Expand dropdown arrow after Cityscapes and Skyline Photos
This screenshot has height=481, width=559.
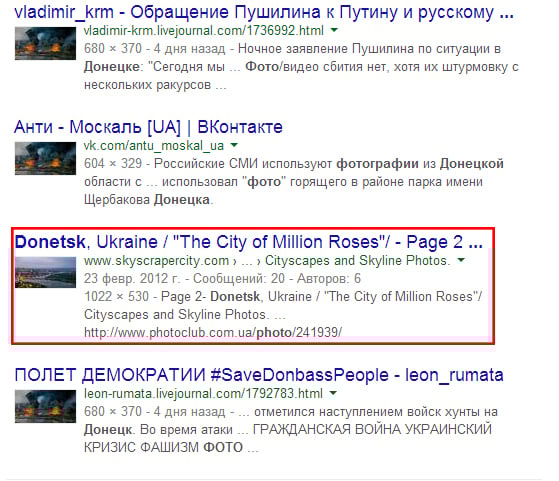click(x=461, y=260)
